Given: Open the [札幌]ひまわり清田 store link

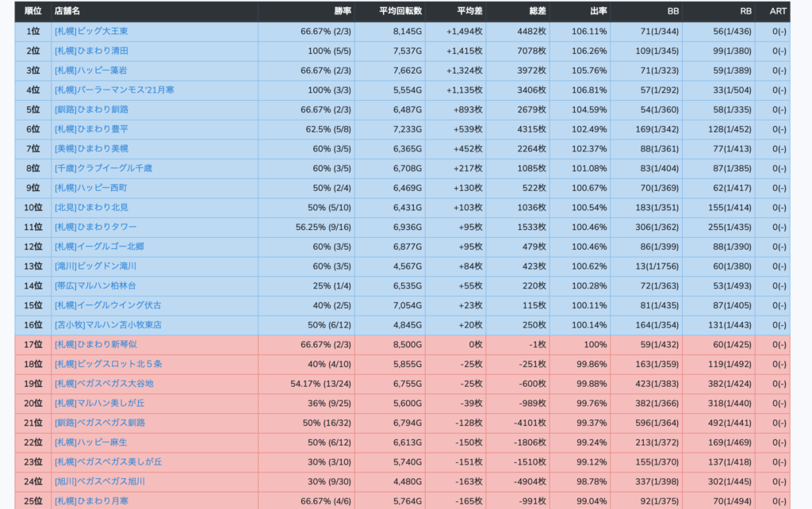Looking at the screenshot, I should pos(91,51).
